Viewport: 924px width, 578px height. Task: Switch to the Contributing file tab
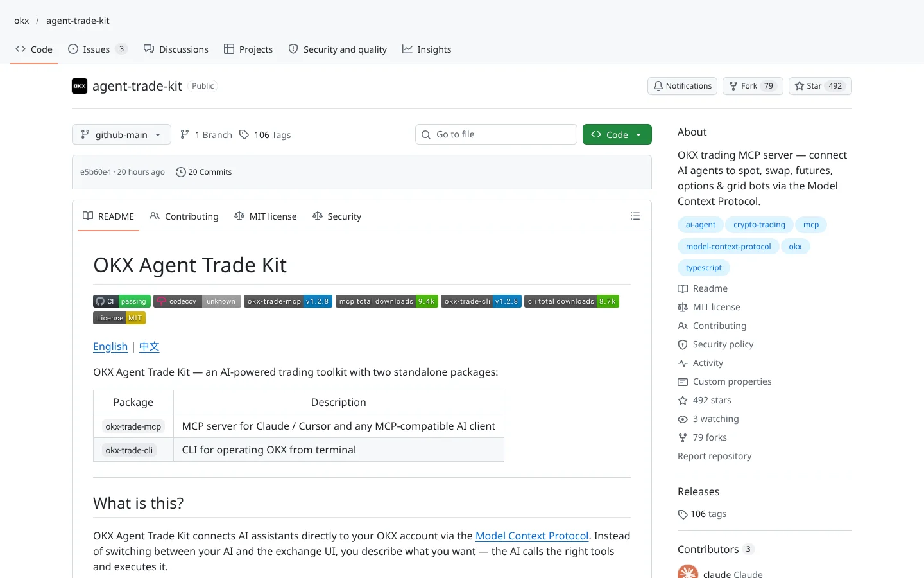(x=184, y=216)
